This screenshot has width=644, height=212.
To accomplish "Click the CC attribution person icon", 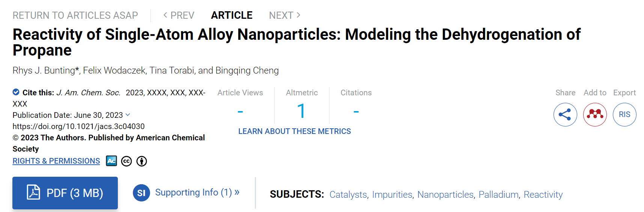I will pos(141,161).
